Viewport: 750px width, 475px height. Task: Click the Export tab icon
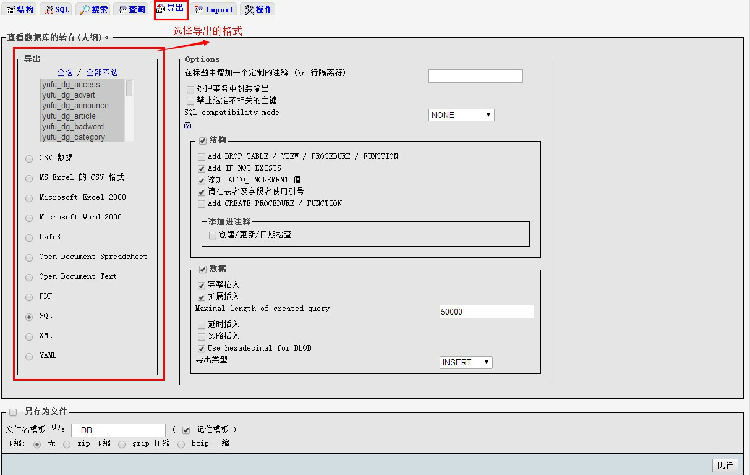point(162,9)
